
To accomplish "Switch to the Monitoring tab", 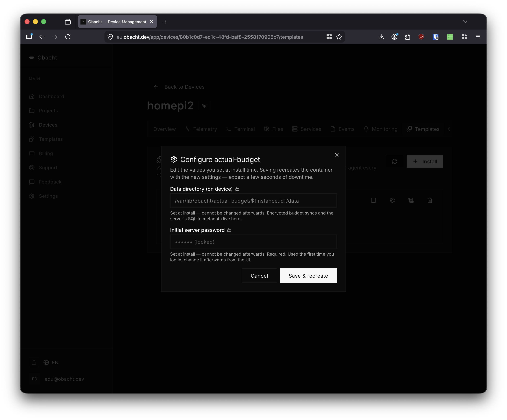I will [381, 129].
